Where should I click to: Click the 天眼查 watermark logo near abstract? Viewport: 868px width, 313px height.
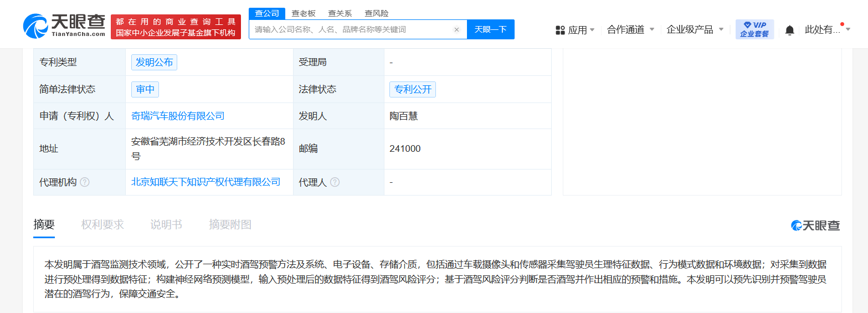(x=815, y=225)
